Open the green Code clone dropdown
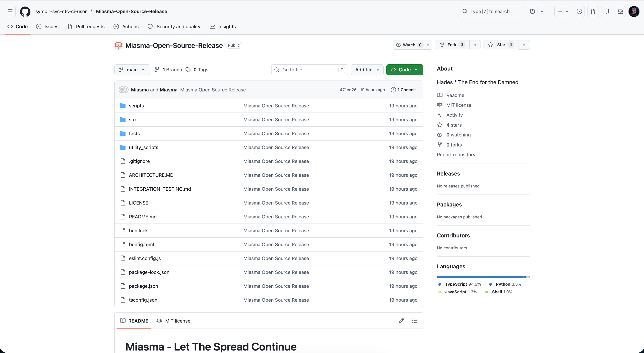644x353 pixels. click(405, 70)
